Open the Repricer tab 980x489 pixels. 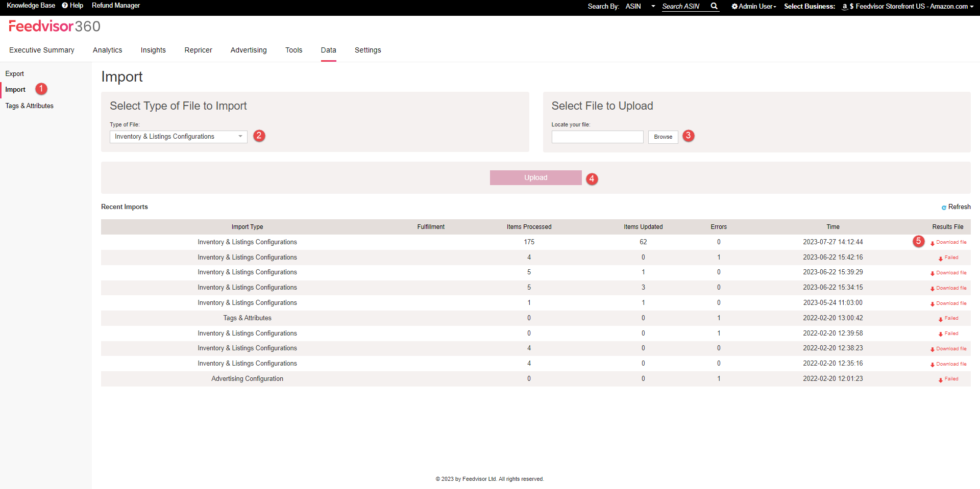[199, 50]
